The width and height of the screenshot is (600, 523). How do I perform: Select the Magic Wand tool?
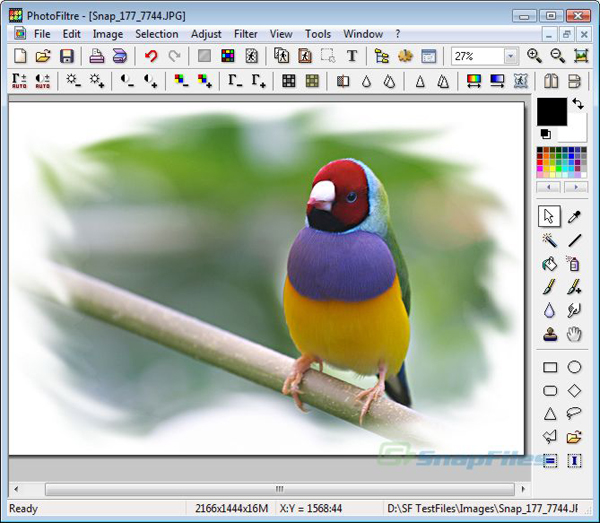[x=549, y=240]
